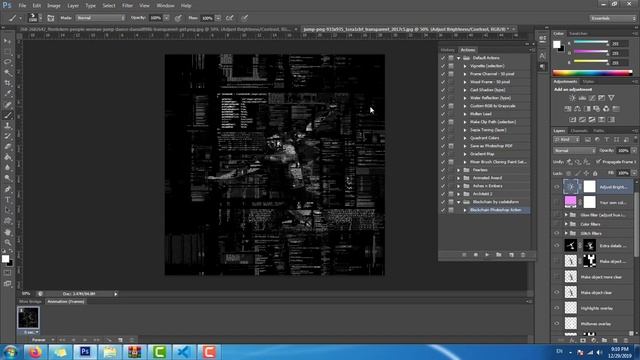Screen dimensions: 640x360
Task: Lock all with padlock icon in Layers
Action: coord(595,173)
